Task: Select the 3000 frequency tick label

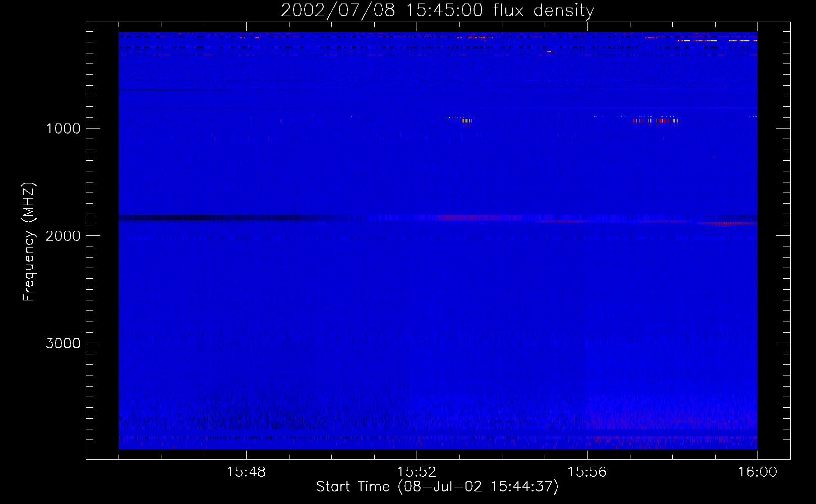Action: (x=63, y=343)
